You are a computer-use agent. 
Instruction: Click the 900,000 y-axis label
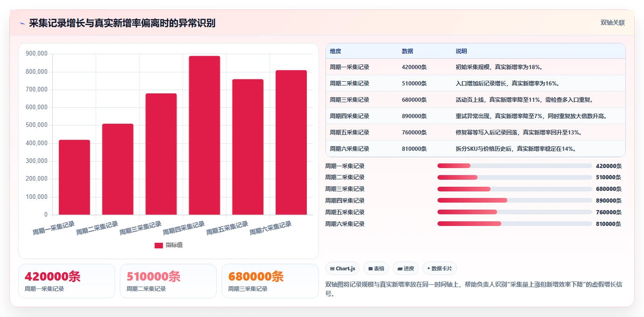click(x=36, y=54)
